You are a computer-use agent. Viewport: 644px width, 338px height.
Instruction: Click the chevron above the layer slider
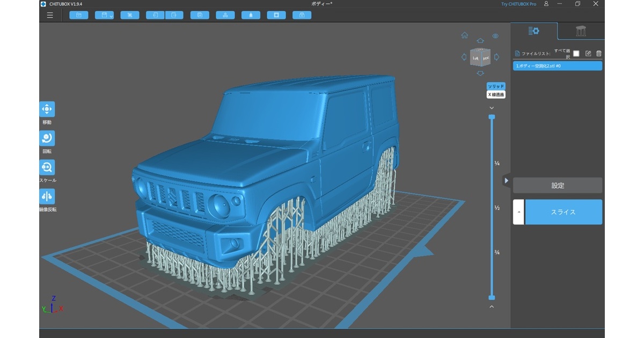(492, 108)
